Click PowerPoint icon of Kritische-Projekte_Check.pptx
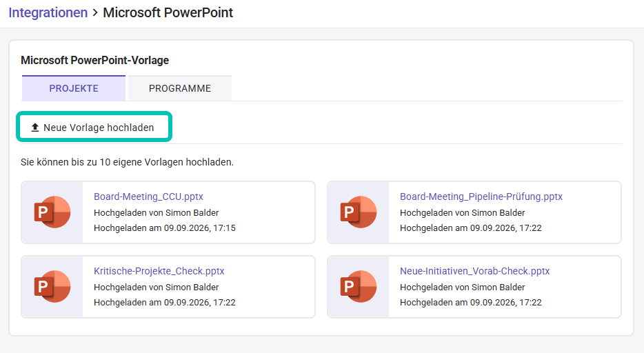Screen dimensions: 644x353 pyautogui.click(x=52, y=287)
